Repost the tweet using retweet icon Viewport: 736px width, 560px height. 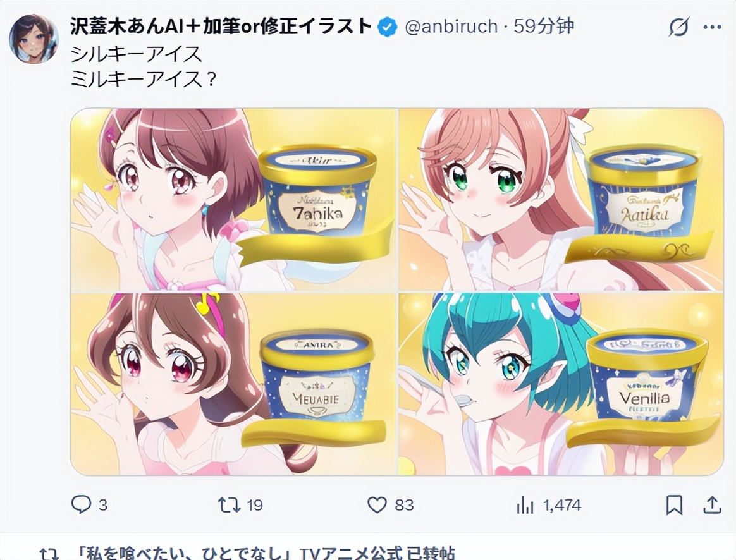coord(229,505)
